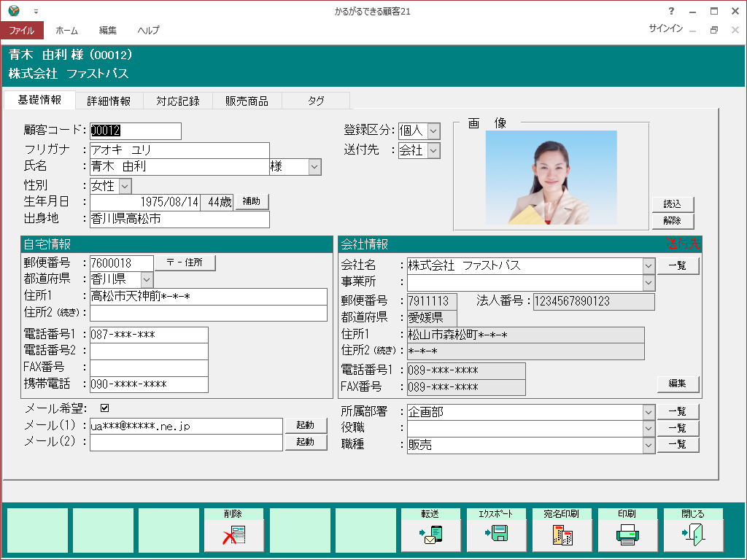
Task: Click the フリガナ input field
Action: click(179, 150)
